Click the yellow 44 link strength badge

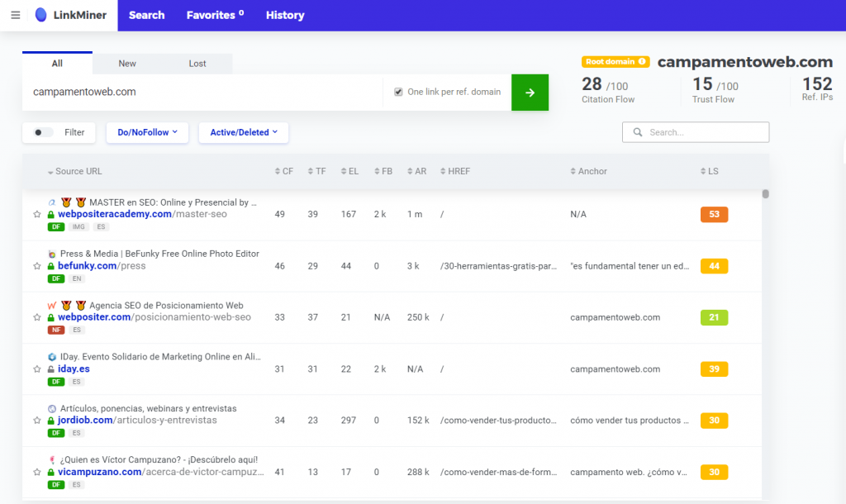coord(714,266)
